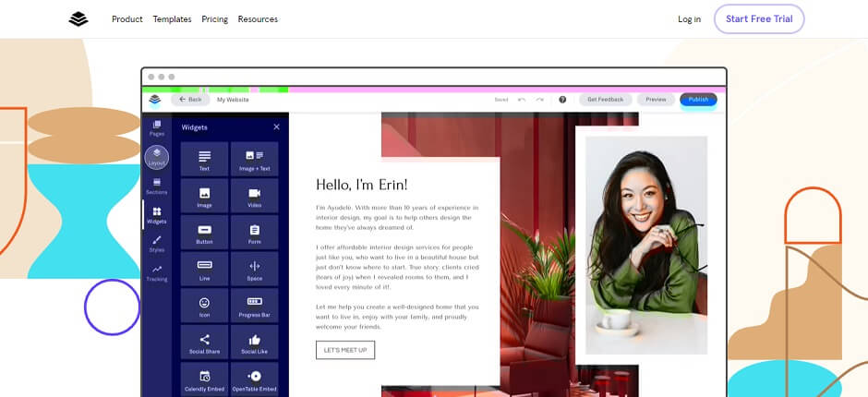Click the Widgets panel title

pyautogui.click(x=194, y=127)
